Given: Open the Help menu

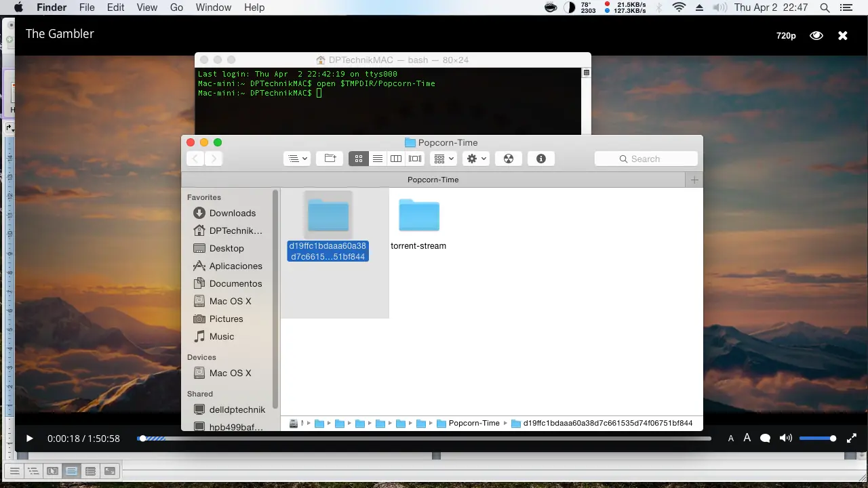Looking at the screenshot, I should pos(254,7).
